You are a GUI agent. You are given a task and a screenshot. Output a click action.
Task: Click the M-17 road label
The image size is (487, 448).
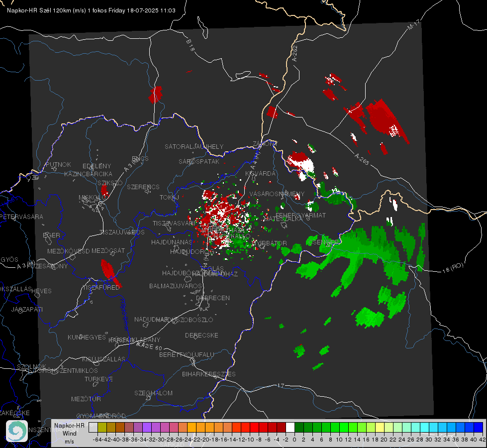413,24
